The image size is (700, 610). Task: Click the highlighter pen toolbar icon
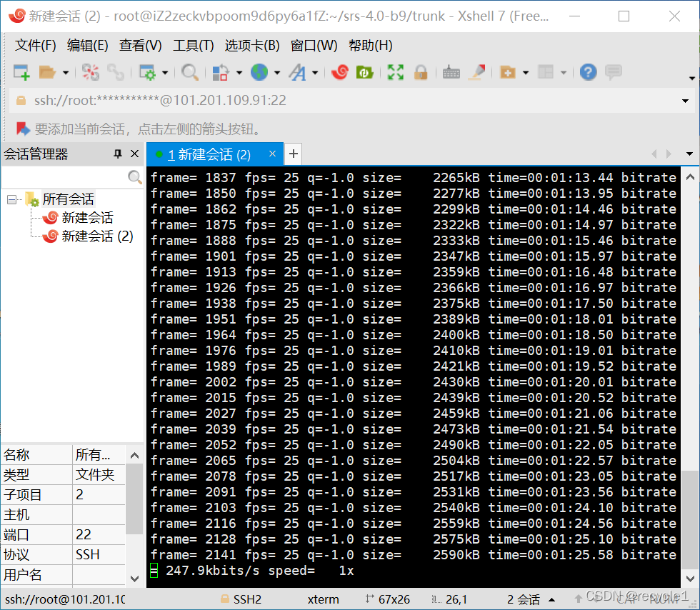coord(477,72)
